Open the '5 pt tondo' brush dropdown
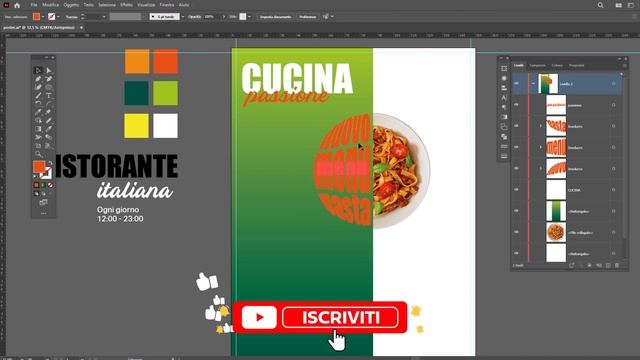 [x=182, y=17]
